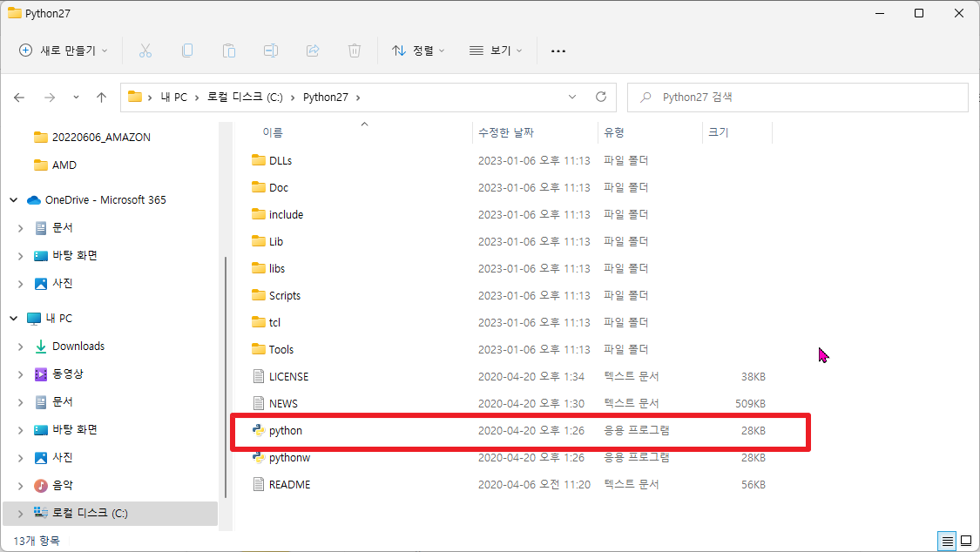Click the 13개 항목 status bar text

(x=37, y=541)
